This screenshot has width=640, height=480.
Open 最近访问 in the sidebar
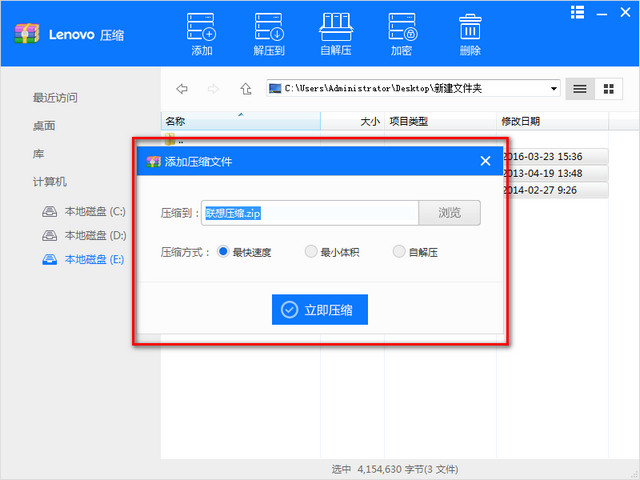tap(55, 98)
